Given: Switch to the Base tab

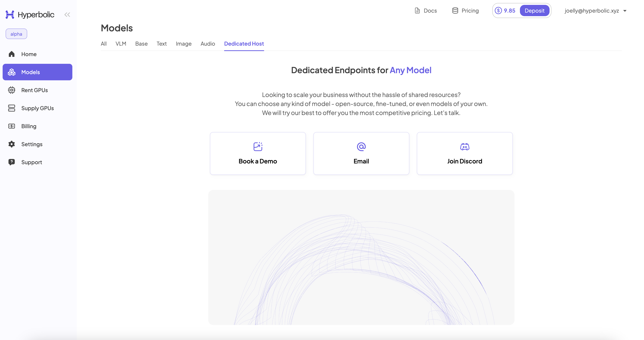Looking at the screenshot, I should [x=141, y=44].
